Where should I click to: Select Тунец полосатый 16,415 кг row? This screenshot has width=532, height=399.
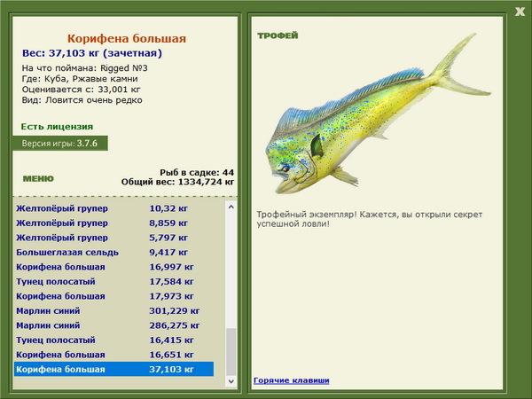pyautogui.click(x=114, y=340)
